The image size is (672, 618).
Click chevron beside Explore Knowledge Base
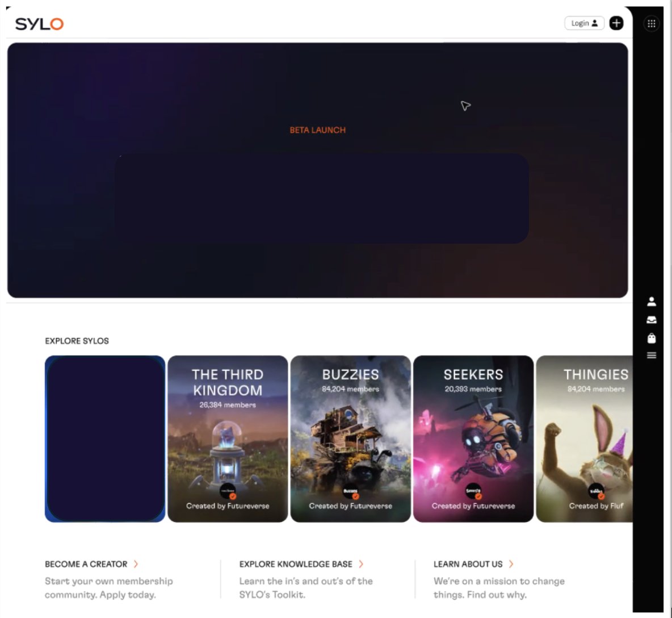(361, 564)
